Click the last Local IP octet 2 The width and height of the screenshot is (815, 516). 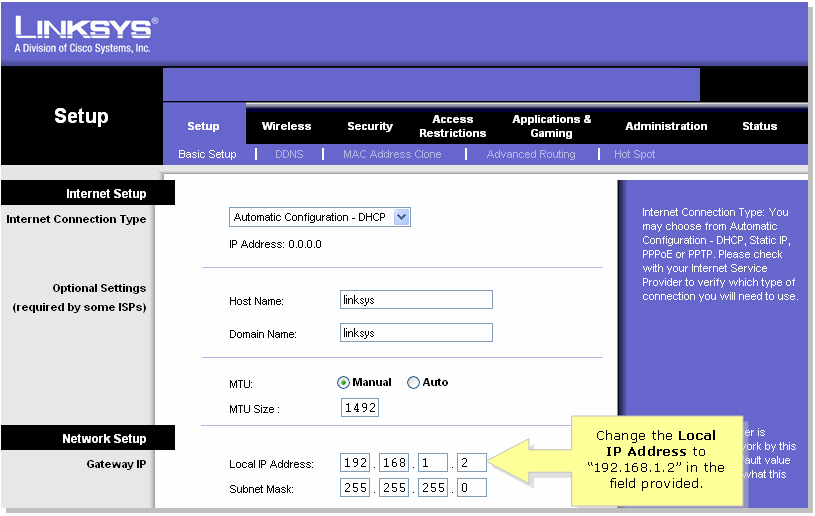point(471,462)
